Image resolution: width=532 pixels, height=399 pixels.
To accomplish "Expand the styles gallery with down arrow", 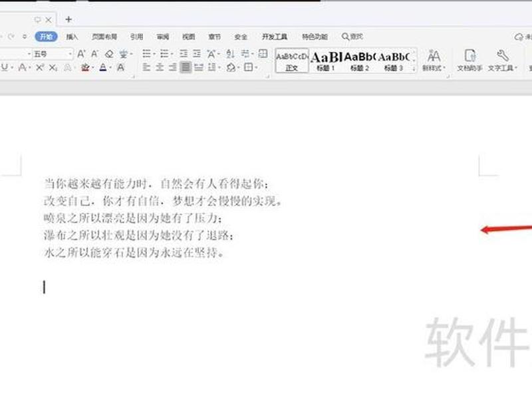I will pyautogui.click(x=414, y=68).
